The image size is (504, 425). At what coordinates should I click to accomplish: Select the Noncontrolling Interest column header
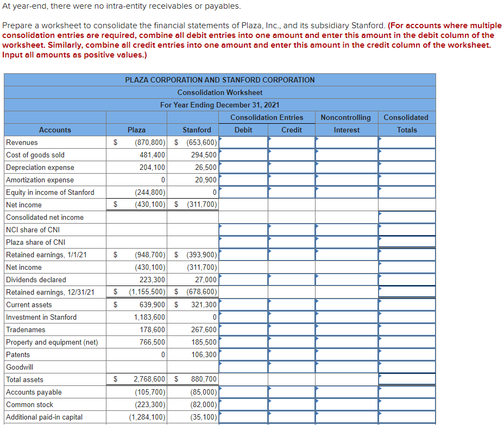coord(346,124)
